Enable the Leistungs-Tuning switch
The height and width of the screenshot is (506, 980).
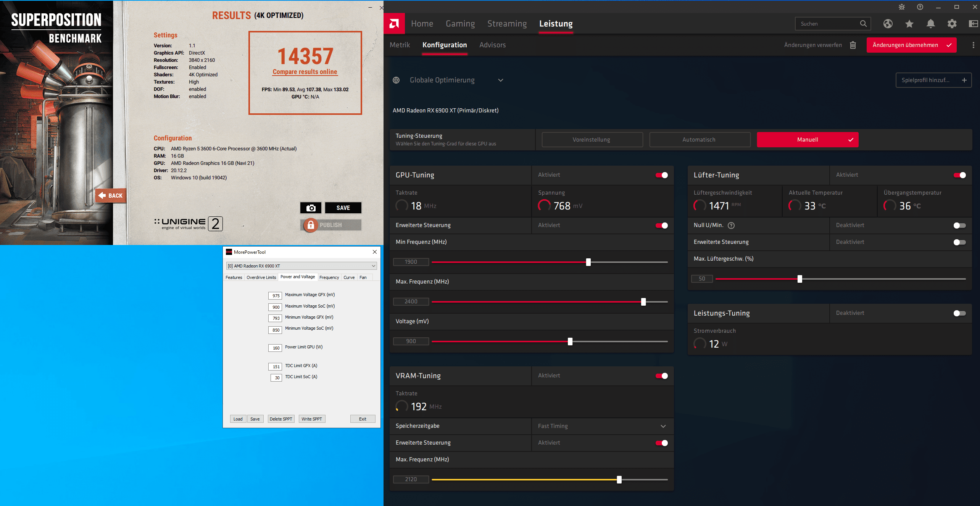[960, 313]
